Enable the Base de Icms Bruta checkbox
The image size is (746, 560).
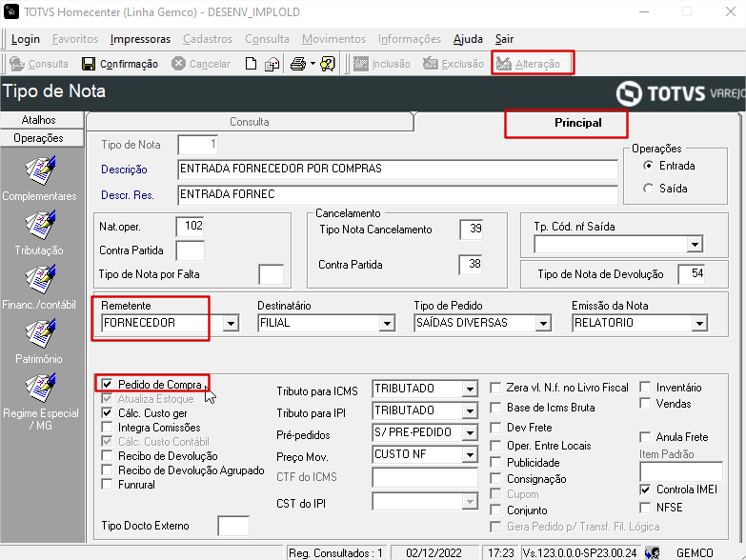pyautogui.click(x=495, y=408)
